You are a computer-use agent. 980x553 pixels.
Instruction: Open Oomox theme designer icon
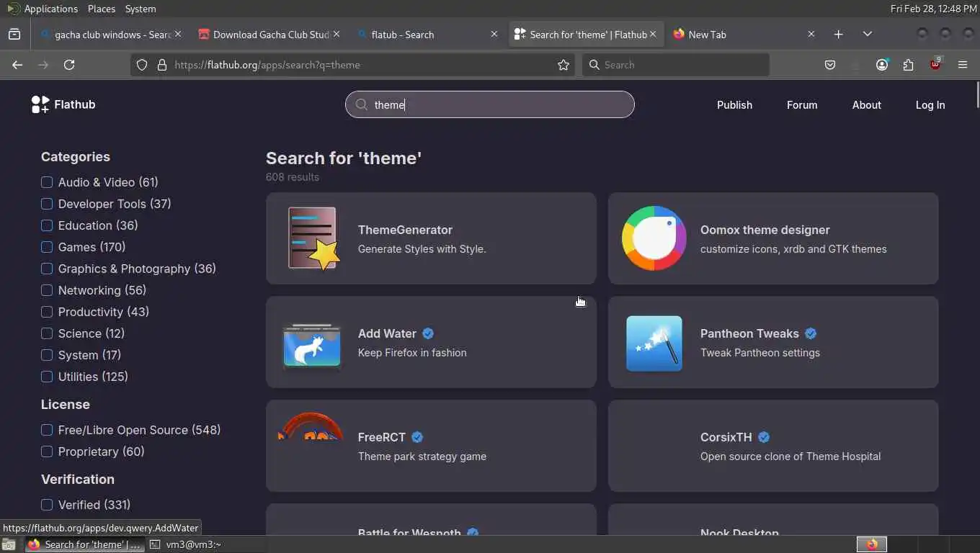point(654,238)
